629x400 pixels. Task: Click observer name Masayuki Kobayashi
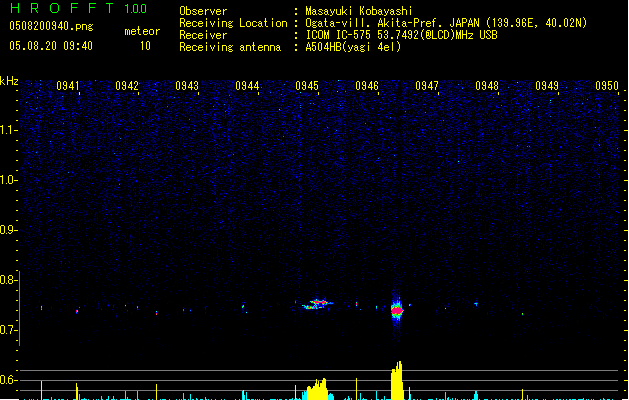click(x=359, y=11)
